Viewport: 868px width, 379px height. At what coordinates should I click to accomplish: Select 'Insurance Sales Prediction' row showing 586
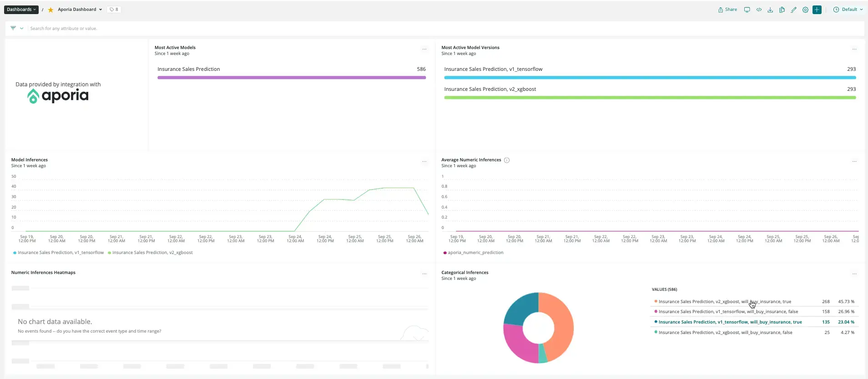coord(292,69)
